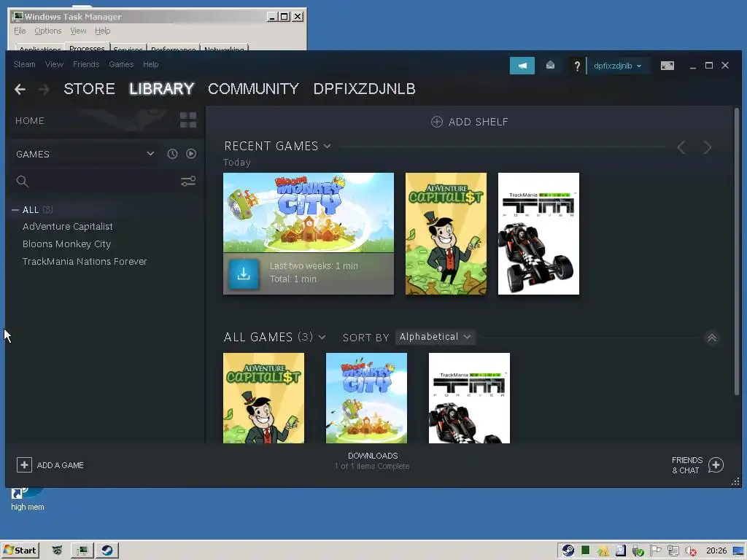Click the taskbar clock showing 20:26

[x=716, y=551]
